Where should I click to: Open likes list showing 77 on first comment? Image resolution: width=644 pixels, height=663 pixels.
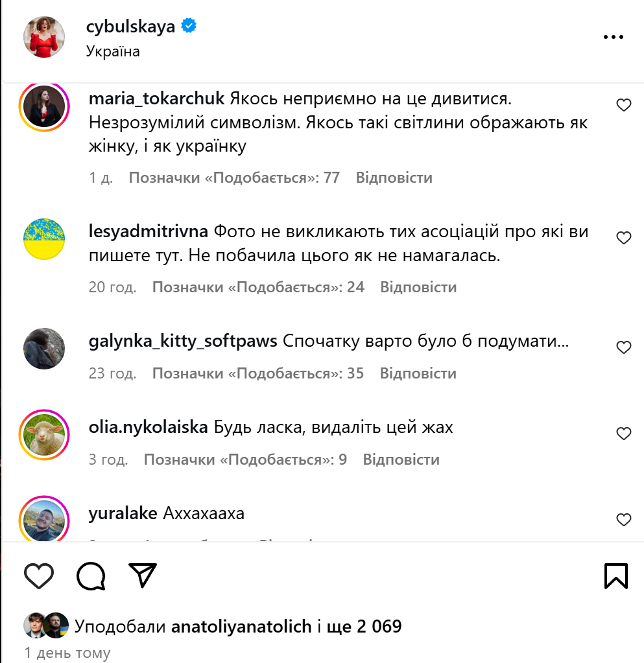(x=234, y=178)
